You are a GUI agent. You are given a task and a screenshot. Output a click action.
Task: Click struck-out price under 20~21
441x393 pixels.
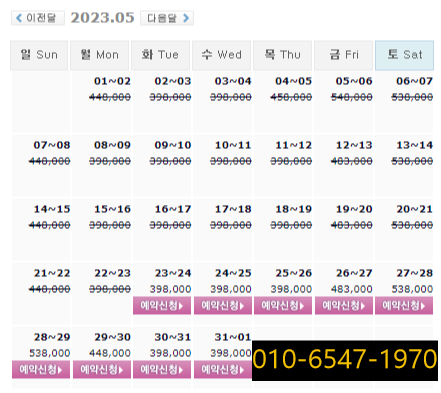click(x=412, y=225)
